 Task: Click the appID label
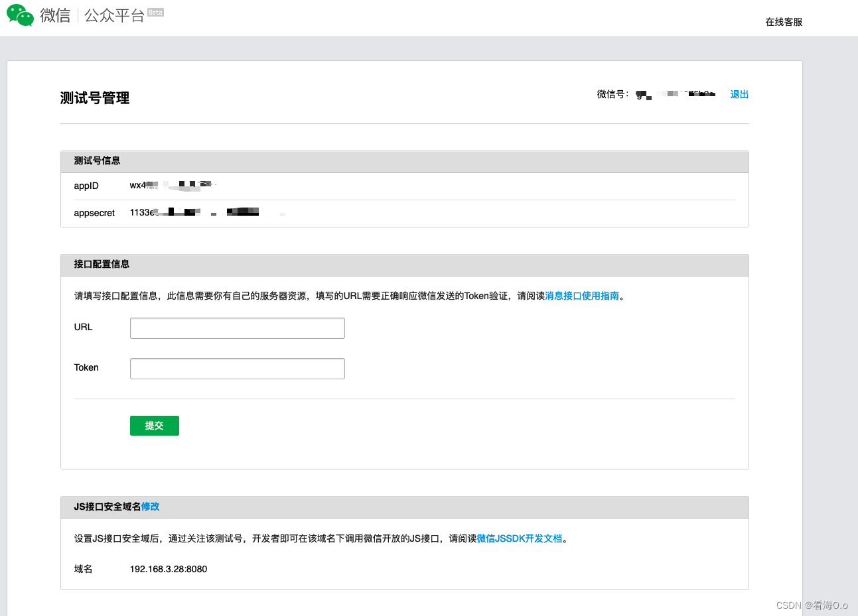pyautogui.click(x=86, y=186)
